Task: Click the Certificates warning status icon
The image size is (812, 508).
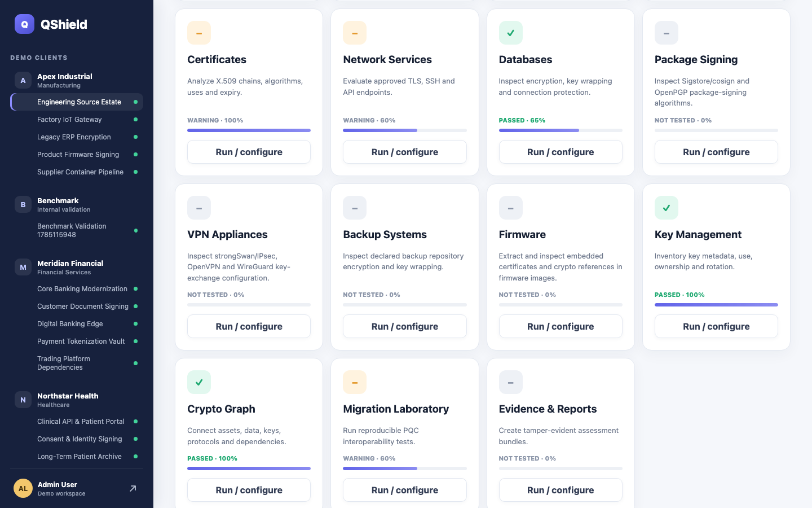Action: pyautogui.click(x=199, y=33)
